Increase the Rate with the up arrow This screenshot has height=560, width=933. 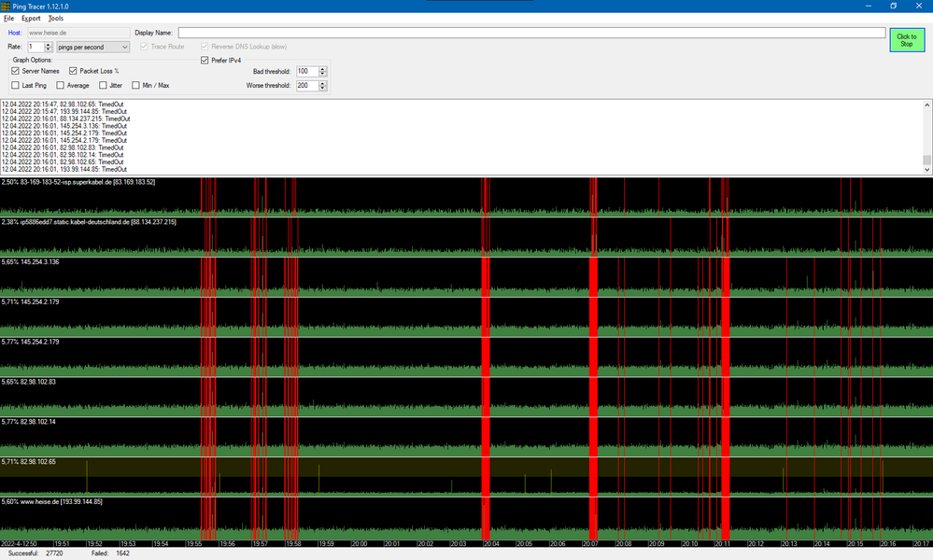click(x=49, y=45)
